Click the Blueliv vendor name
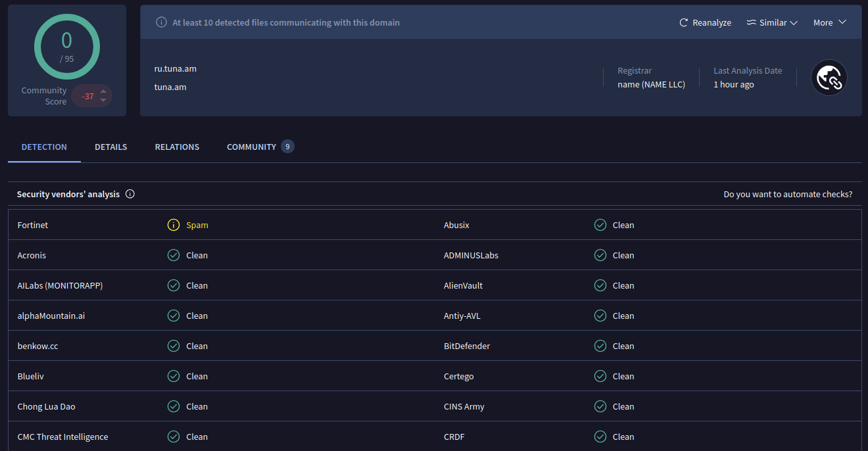Viewport: 868px width, 451px height. [x=31, y=376]
